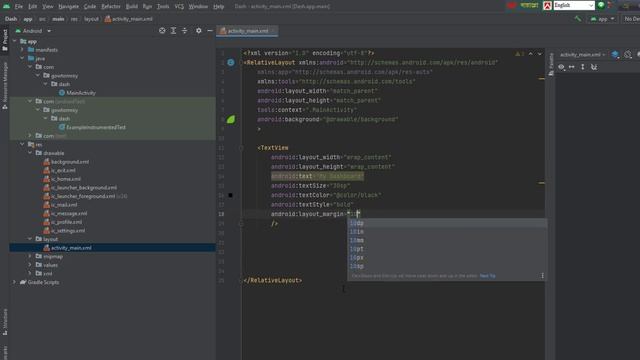
Task: Choose 10sp from the completion popup
Action: [447, 266]
